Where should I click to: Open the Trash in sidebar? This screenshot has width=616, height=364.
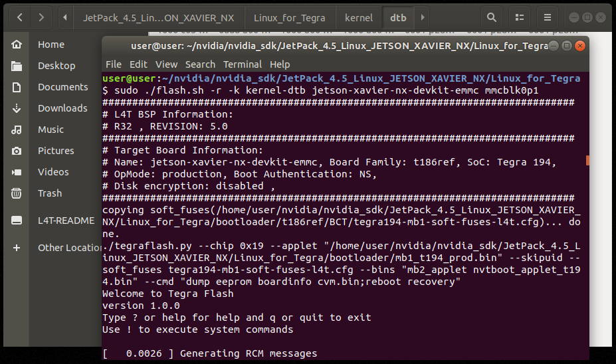(51, 193)
